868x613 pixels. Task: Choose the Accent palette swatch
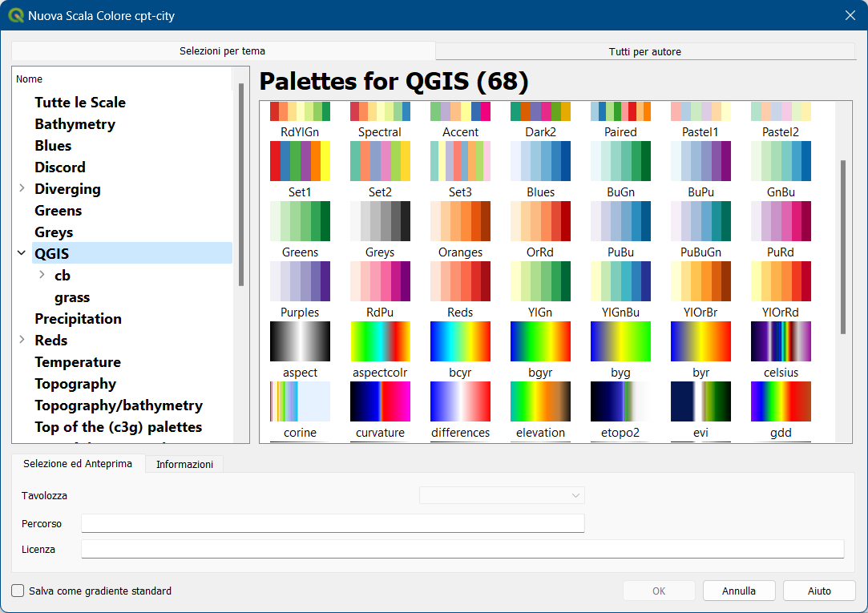point(461,111)
